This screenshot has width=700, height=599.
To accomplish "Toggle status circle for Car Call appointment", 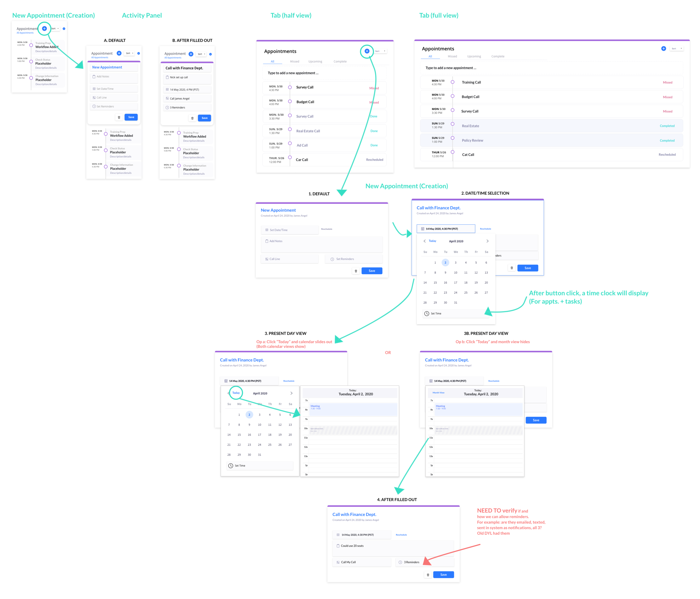I will coord(290,157).
